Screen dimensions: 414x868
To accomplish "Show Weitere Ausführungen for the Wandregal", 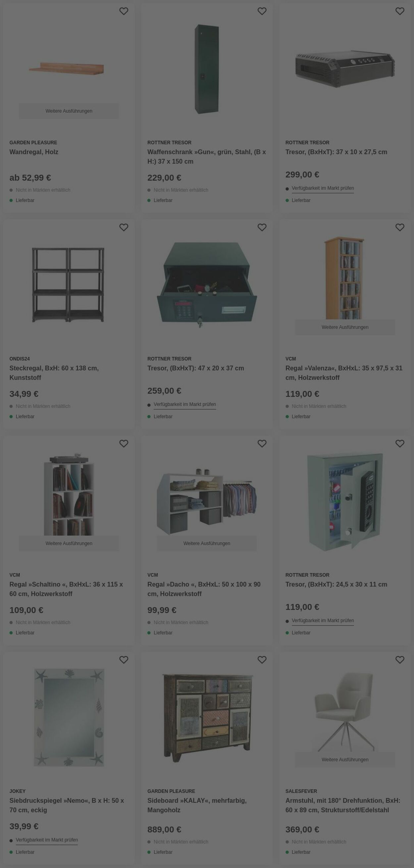I will (x=69, y=111).
